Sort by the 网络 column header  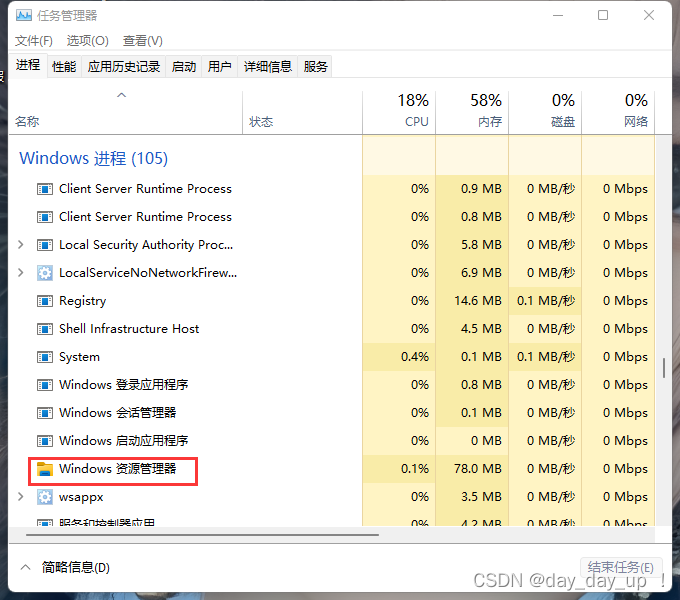(618, 112)
